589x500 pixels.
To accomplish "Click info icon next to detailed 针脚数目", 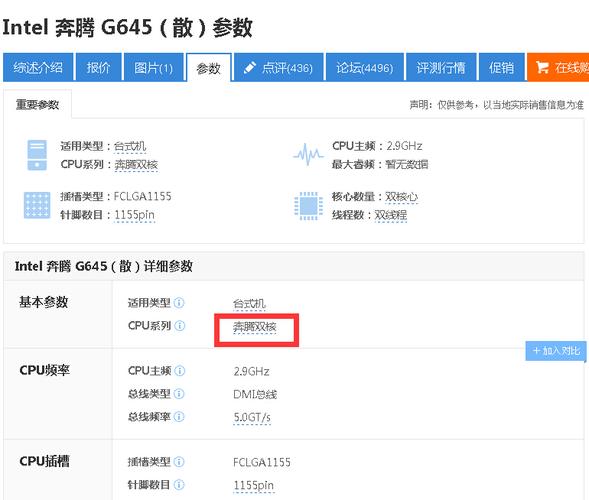I will [x=179, y=485].
